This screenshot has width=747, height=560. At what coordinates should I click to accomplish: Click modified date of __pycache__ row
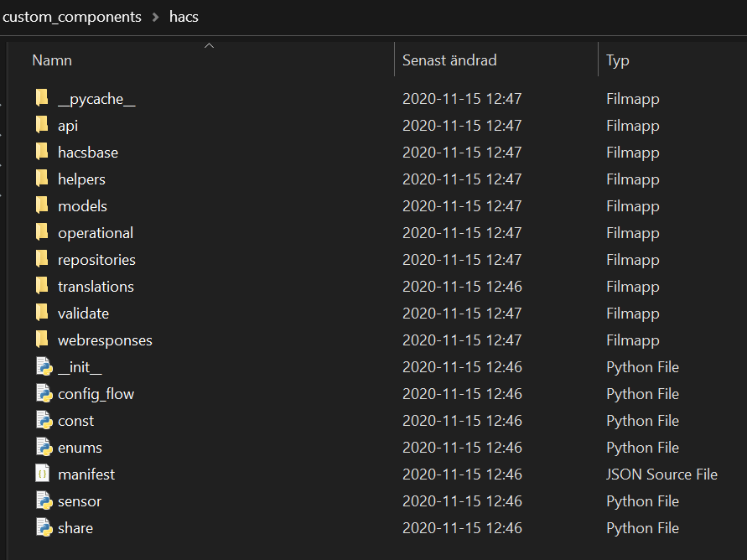pos(462,99)
